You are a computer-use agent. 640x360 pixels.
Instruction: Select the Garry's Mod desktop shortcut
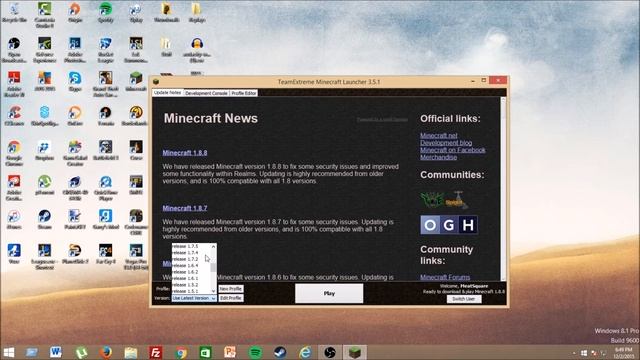(x=106, y=220)
